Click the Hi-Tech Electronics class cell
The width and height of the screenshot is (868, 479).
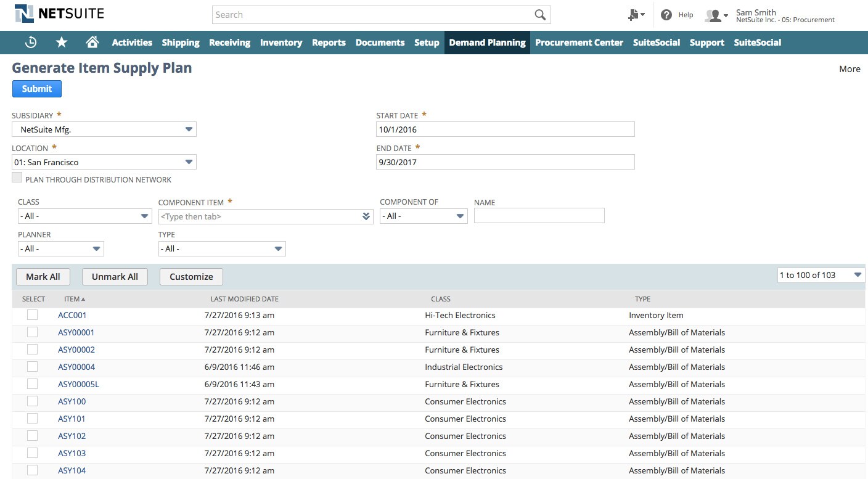coord(460,315)
